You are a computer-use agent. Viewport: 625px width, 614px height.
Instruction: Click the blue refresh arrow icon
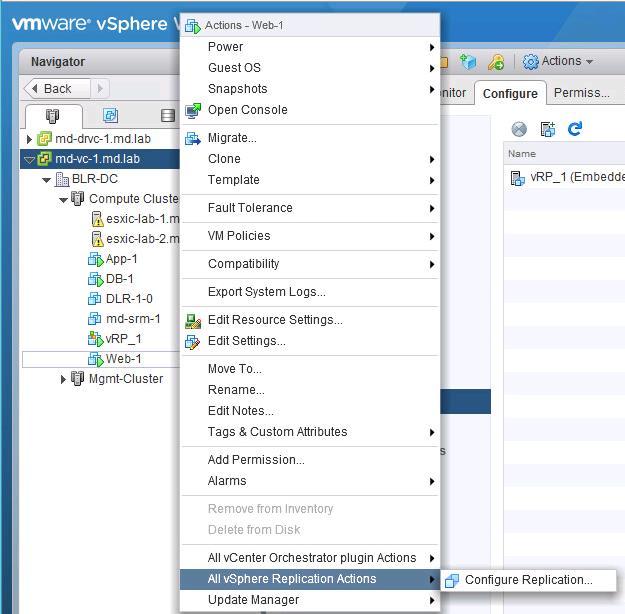(575, 129)
